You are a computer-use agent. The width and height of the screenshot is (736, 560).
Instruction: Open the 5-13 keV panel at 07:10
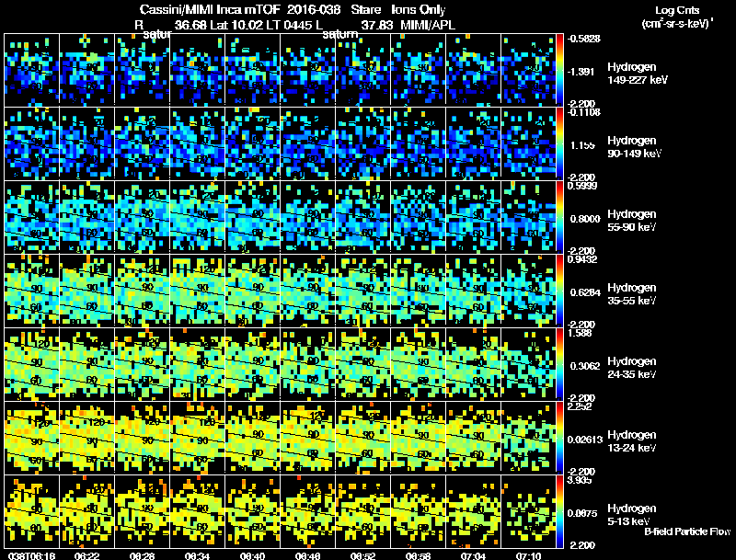click(528, 511)
